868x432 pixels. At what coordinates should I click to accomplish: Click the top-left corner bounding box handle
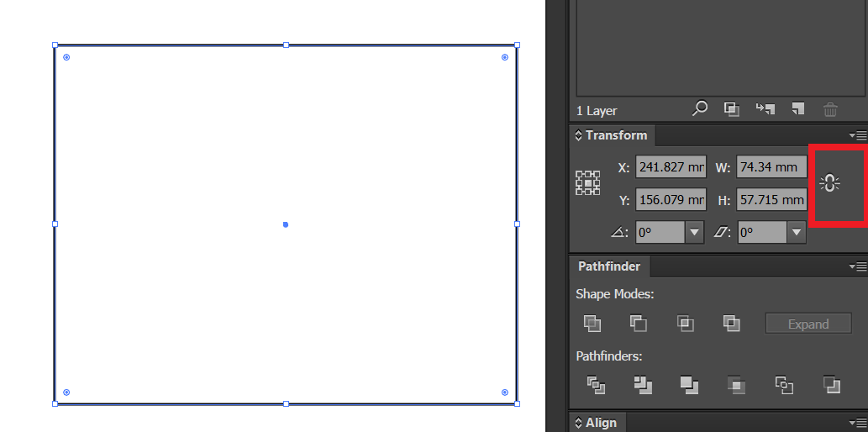(55, 45)
